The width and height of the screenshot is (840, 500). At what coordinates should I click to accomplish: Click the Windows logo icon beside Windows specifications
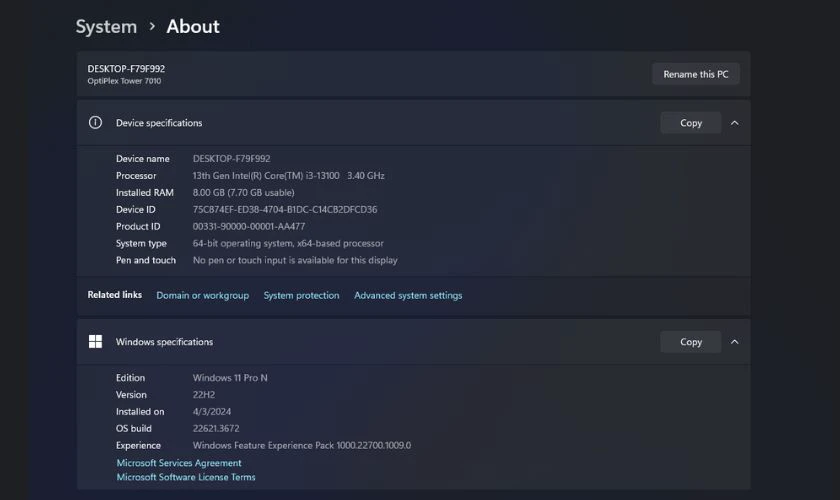pyautogui.click(x=95, y=341)
